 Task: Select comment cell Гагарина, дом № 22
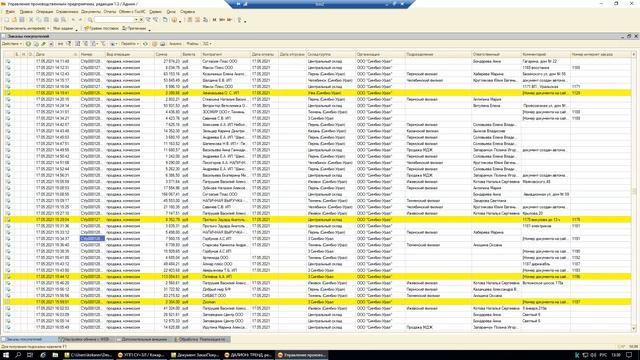545,61
